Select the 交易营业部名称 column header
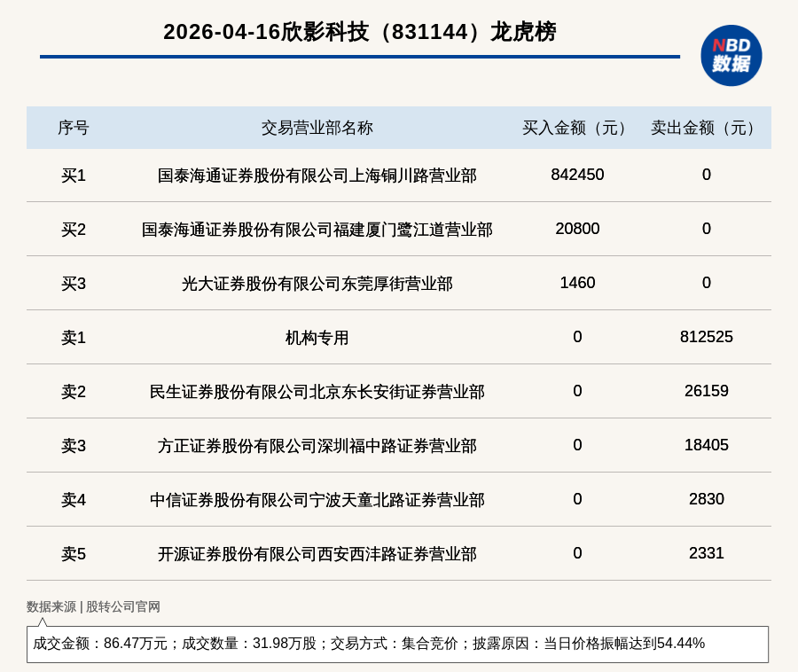The height and width of the screenshot is (672, 798). click(317, 128)
